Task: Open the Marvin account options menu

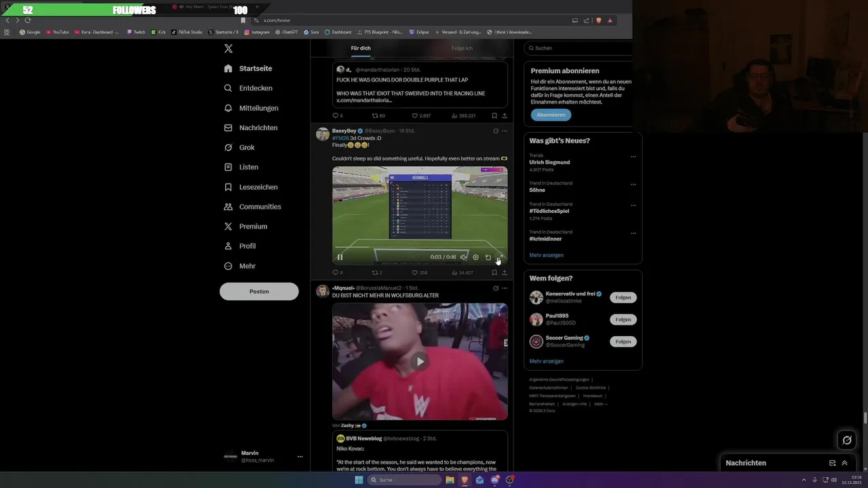Action: (x=300, y=457)
